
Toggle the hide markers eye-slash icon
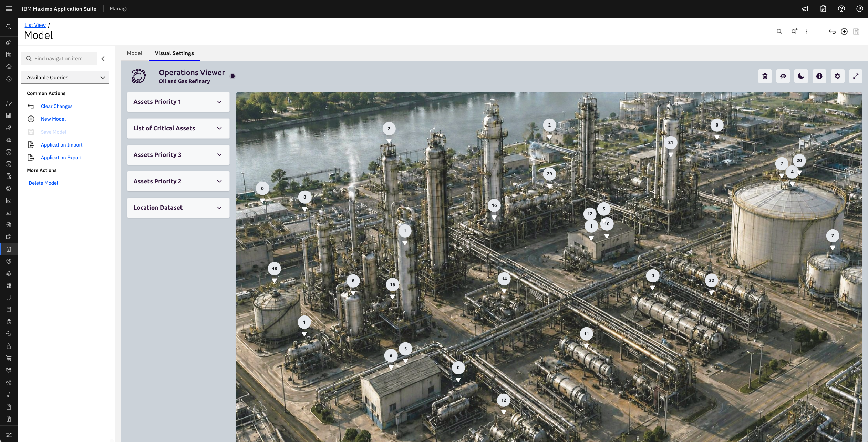point(783,76)
